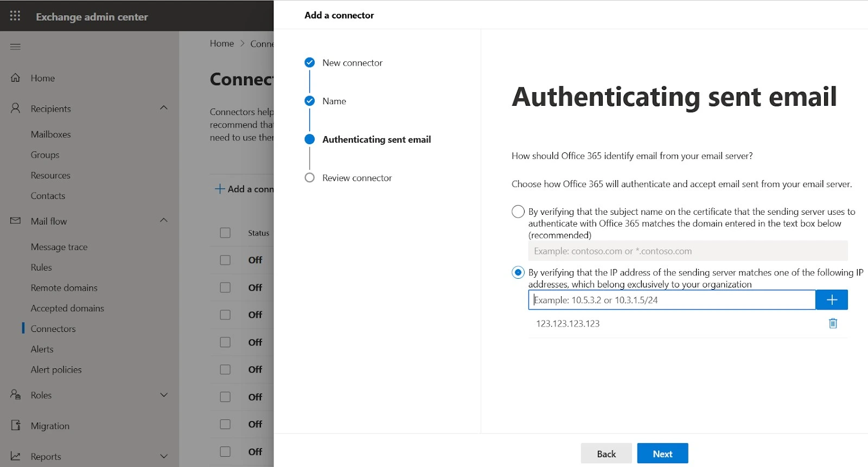Open the app launcher waffle icon
The width and height of the screenshot is (868, 467).
(x=15, y=16)
